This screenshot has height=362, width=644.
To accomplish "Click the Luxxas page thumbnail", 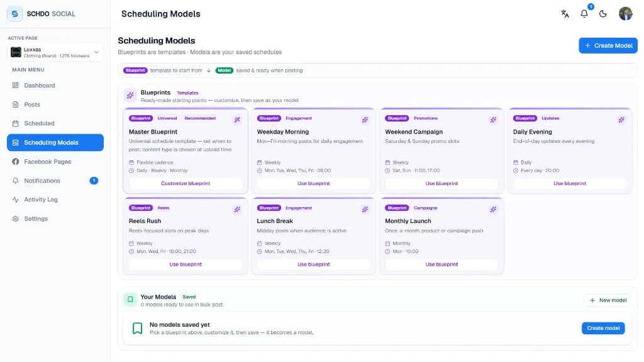I will (16, 52).
